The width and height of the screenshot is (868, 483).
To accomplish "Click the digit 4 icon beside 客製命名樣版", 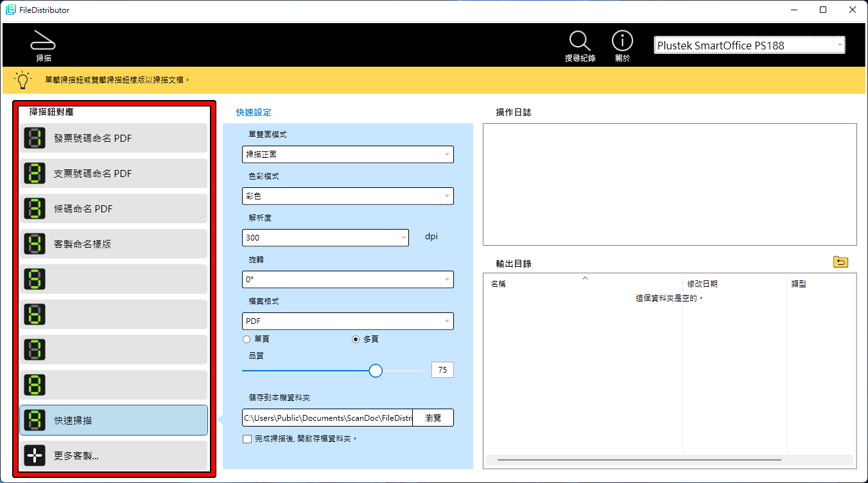I will (x=35, y=244).
